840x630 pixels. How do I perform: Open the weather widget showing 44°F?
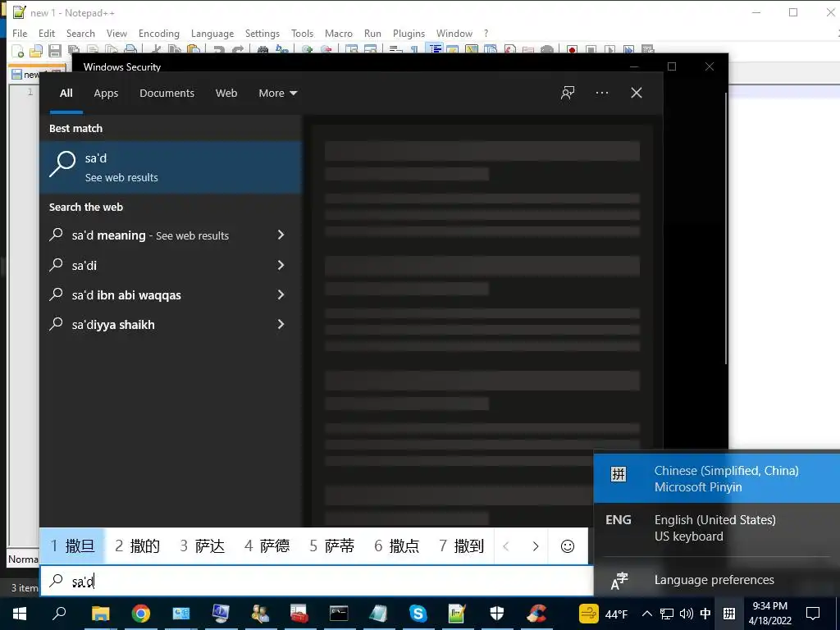coord(603,614)
